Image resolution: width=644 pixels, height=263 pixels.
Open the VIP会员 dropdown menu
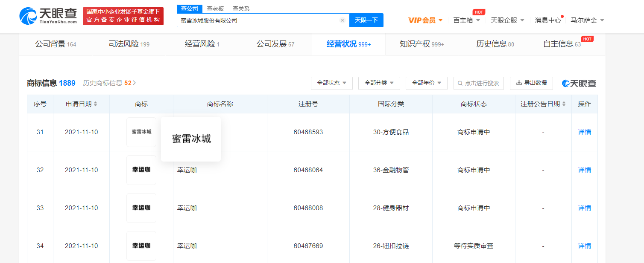click(425, 20)
